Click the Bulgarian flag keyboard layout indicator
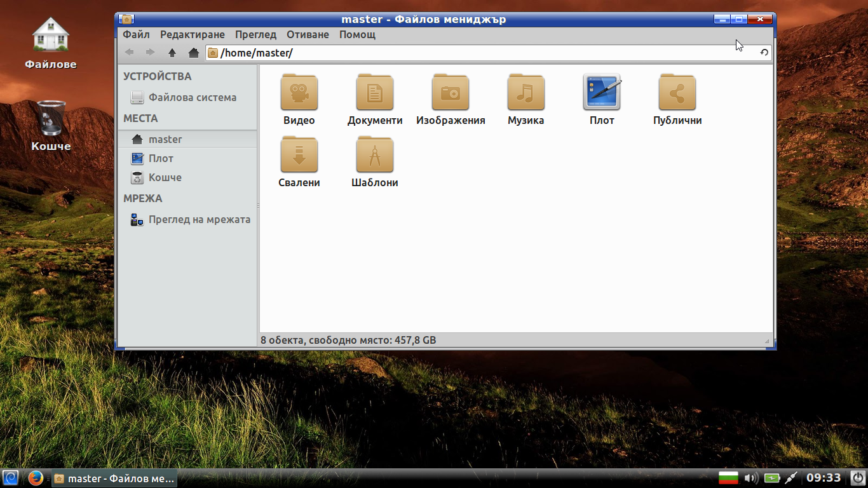The height and width of the screenshot is (488, 868). (x=728, y=478)
